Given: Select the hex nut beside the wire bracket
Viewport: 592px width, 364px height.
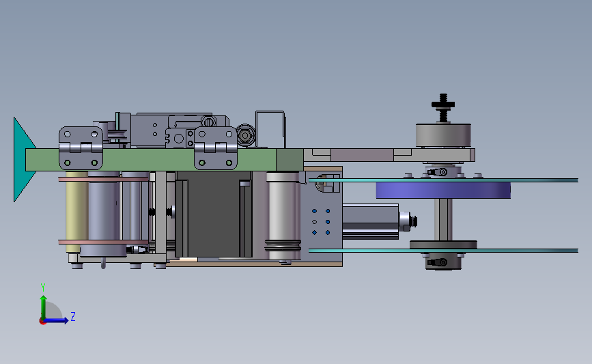Looking at the screenshot, I should click(x=245, y=135).
